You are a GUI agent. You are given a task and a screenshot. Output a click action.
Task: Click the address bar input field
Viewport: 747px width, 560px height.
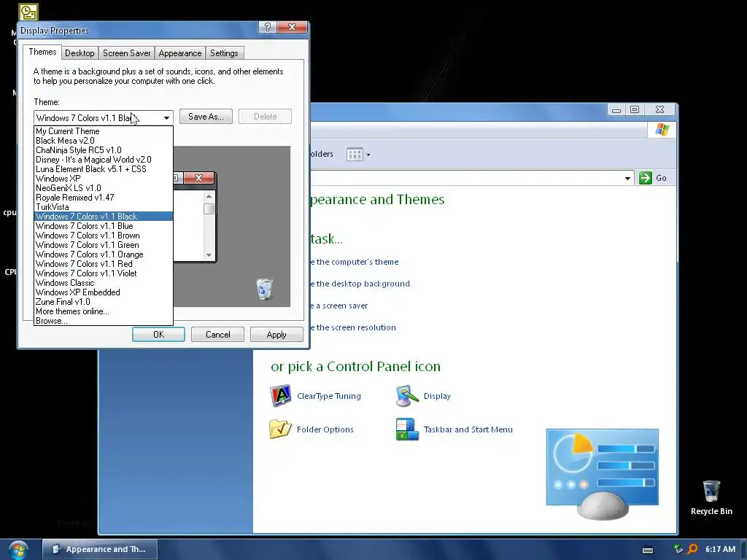pyautogui.click(x=465, y=178)
